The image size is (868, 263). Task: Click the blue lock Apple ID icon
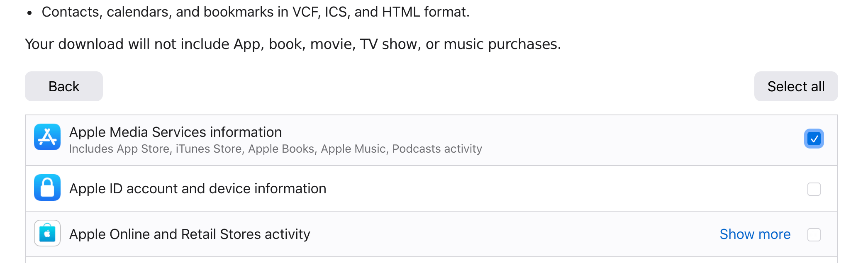(47, 188)
